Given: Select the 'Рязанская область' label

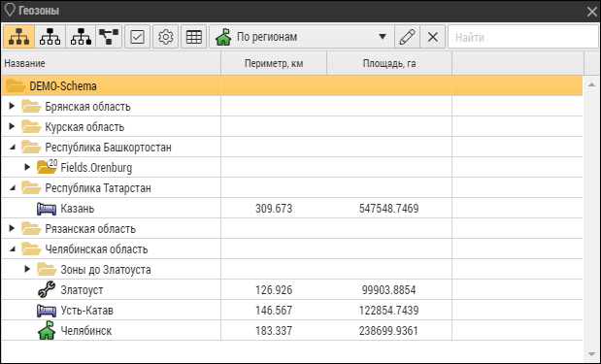Looking at the screenshot, I should point(90,229).
